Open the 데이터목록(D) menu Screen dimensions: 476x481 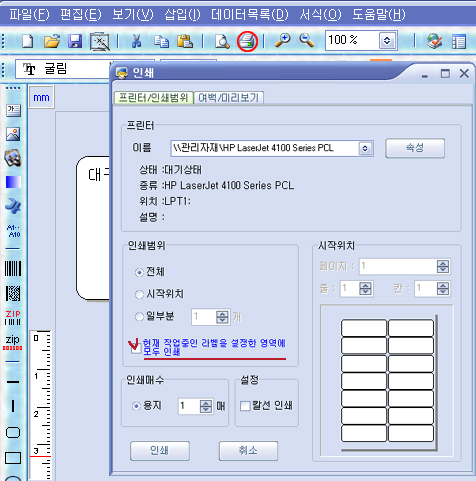250,15
